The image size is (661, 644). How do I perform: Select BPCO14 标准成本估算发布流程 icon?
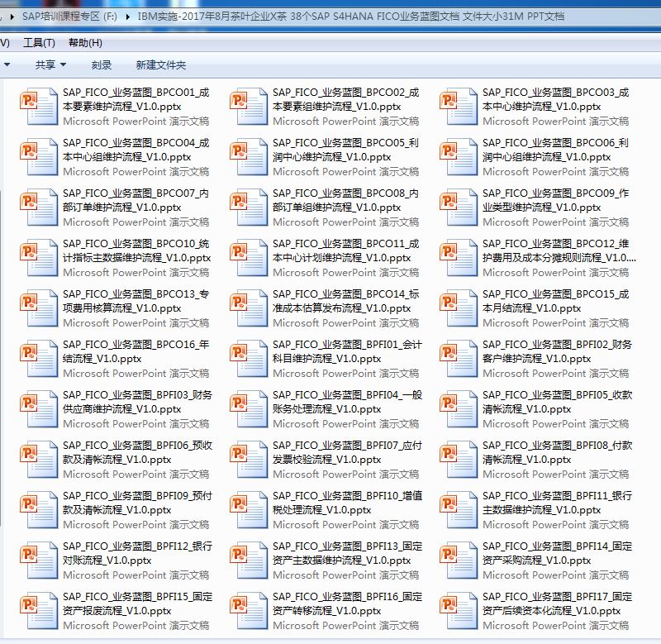[x=249, y=308]
